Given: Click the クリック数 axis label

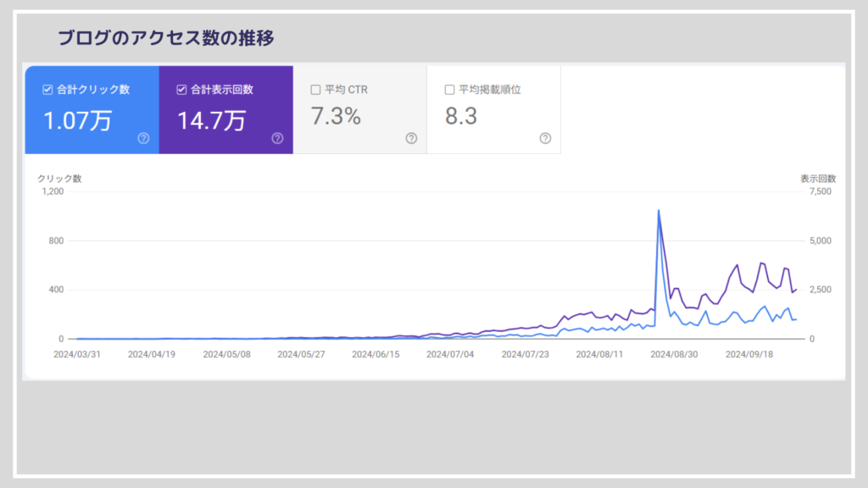Looking at the screenshot, I should coord(59,179).
